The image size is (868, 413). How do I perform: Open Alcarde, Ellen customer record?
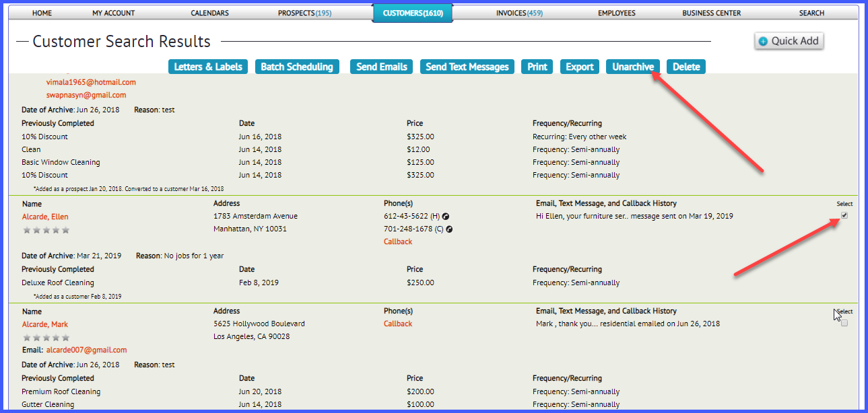click(x=45, y=217)
